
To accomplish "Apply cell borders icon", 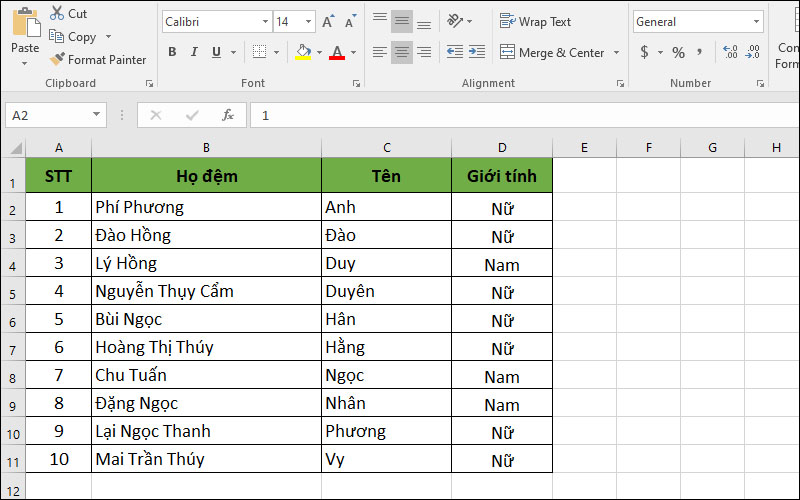I will tap(259, 52).
